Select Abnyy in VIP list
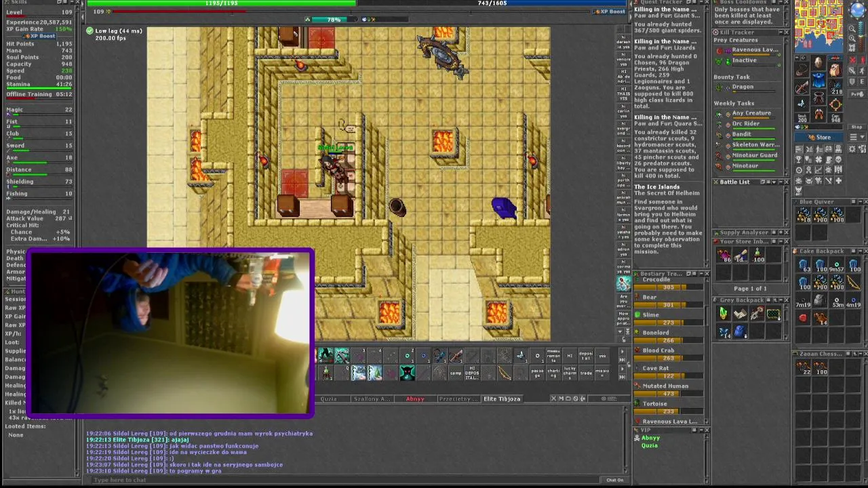 (650, 438)
